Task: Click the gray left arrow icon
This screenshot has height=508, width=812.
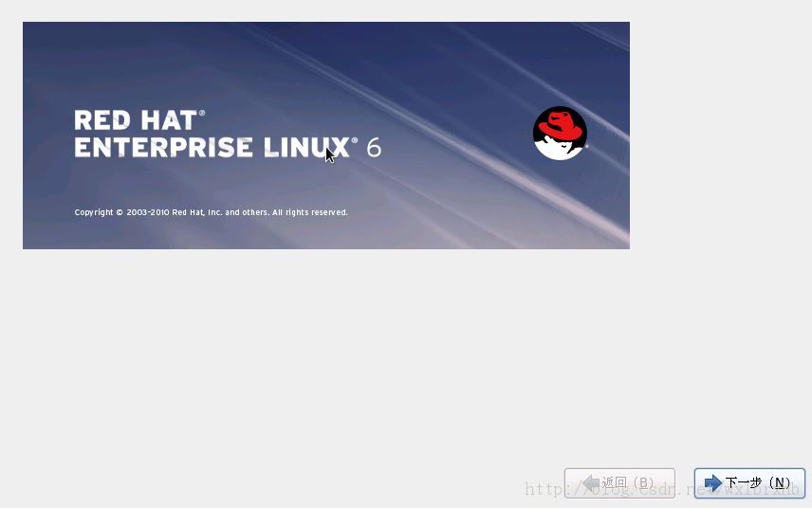Action: coord(591,483)
